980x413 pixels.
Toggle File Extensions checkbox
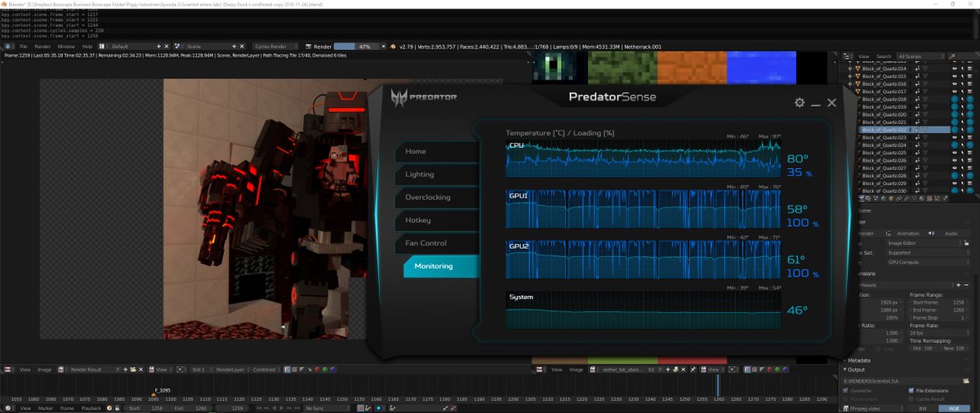pos(911,391)
